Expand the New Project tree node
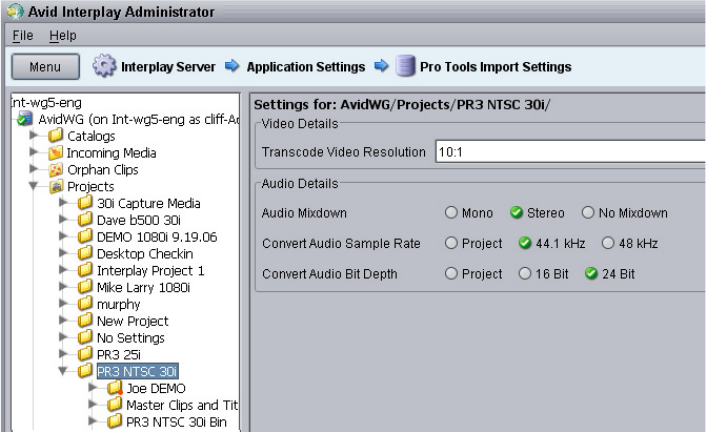 (63, 320)
